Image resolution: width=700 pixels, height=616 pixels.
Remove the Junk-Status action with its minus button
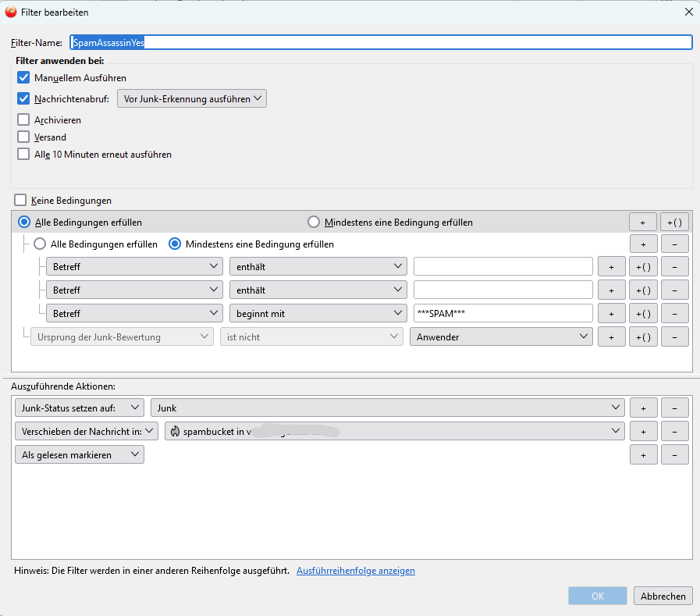click(x=674, y=408)
